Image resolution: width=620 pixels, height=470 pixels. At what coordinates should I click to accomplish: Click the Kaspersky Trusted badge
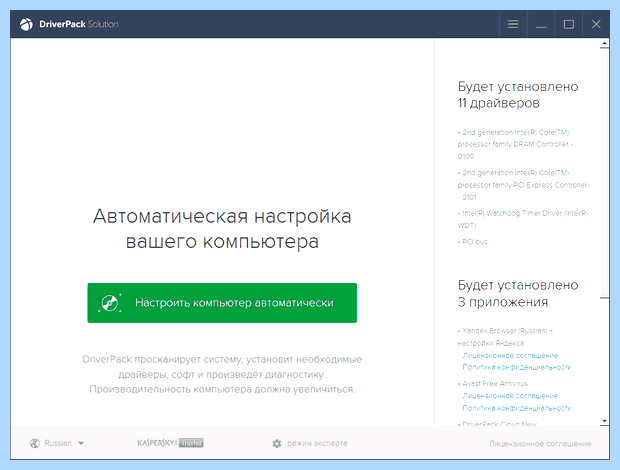[170, 443]
